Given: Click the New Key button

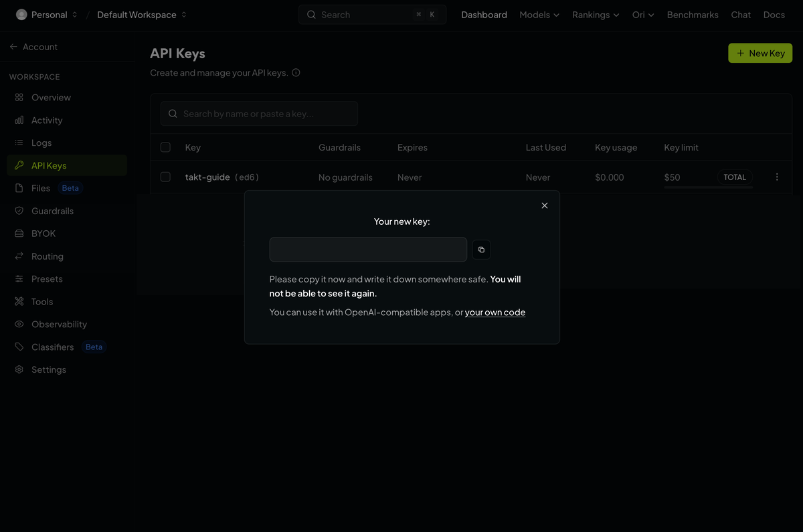Looking at the screenshot, I should 760,54.
